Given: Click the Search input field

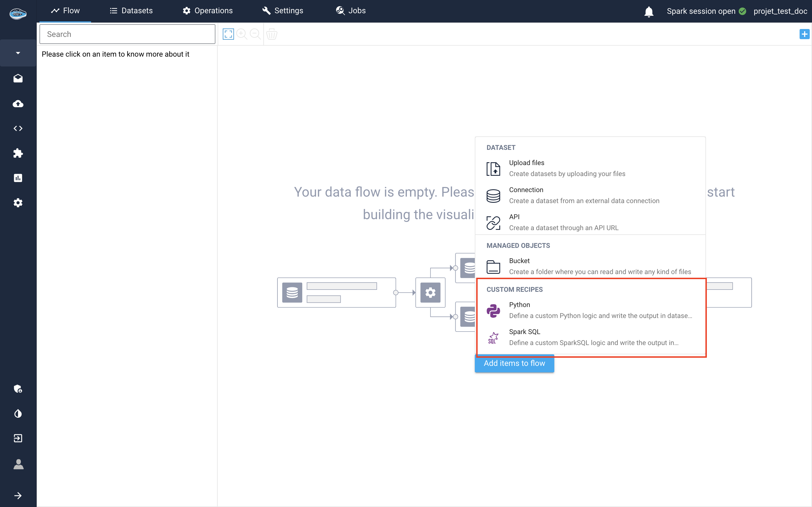Looking at the screenshot, I should (x=127, y=34).
